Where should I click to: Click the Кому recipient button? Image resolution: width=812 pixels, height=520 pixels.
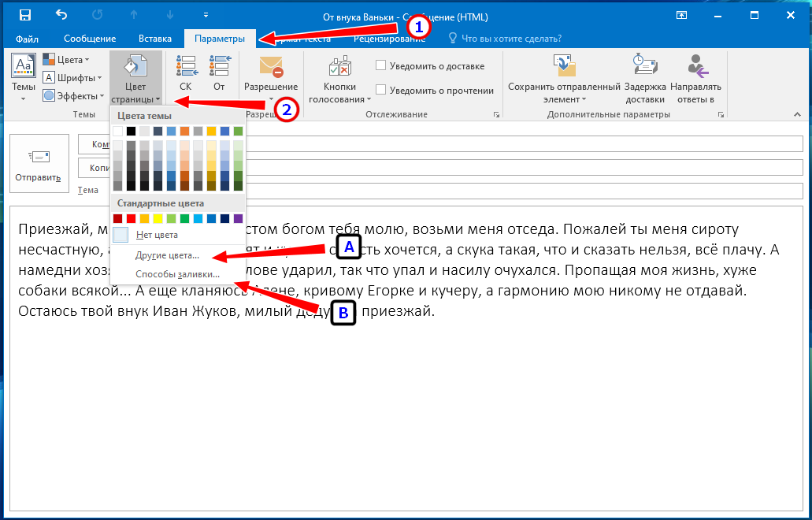(x=95, y=144)
